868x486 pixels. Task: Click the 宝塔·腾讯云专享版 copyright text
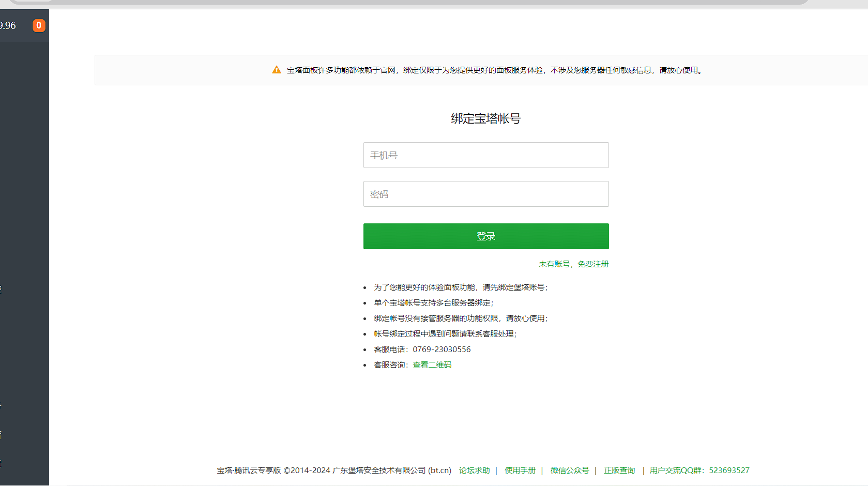pyautogui.click(x=334, y=470)
